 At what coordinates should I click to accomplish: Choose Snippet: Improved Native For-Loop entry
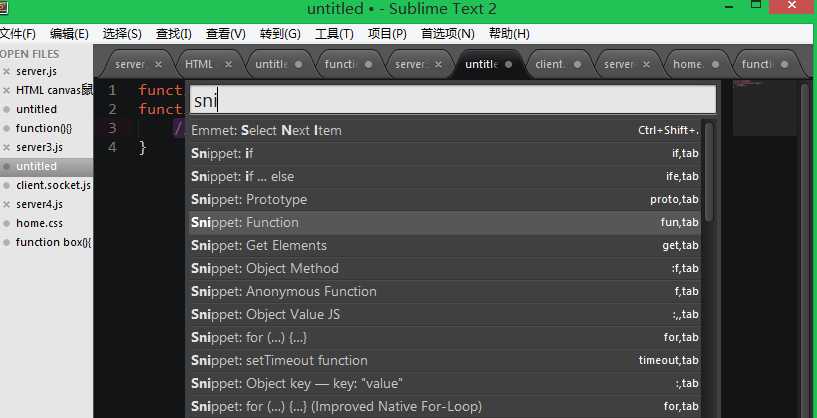(444, 406)
